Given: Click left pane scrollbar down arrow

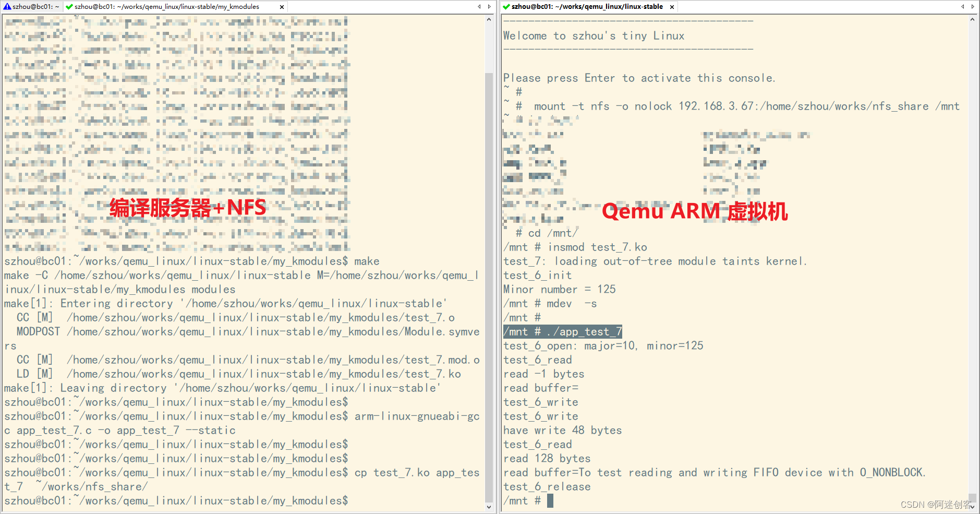Looking at the screenshot, I should coord(489,507).
